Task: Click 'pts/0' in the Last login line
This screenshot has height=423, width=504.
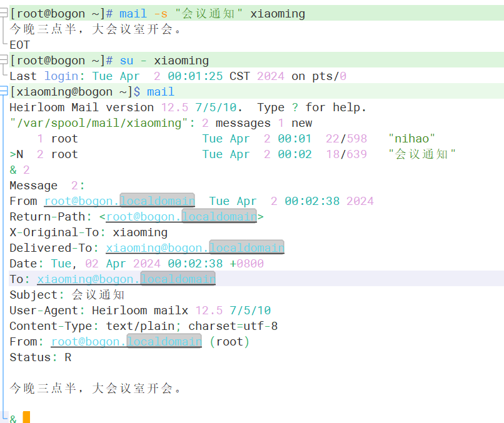Action: [329, 76]
